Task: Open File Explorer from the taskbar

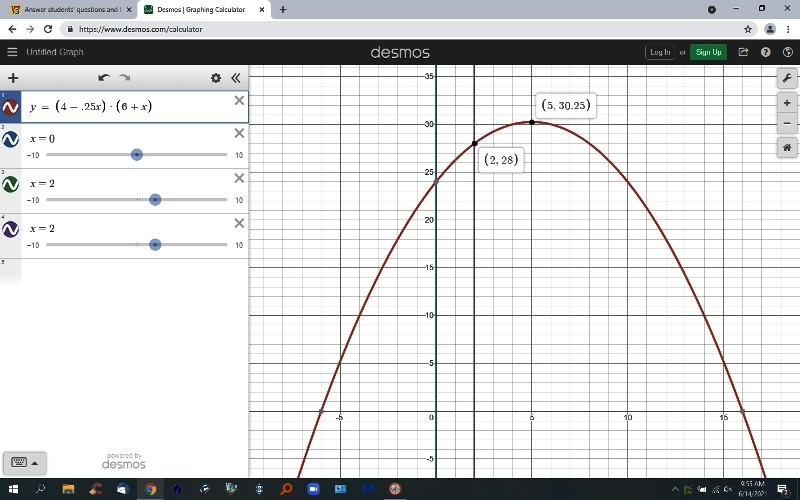Action: 68,489
